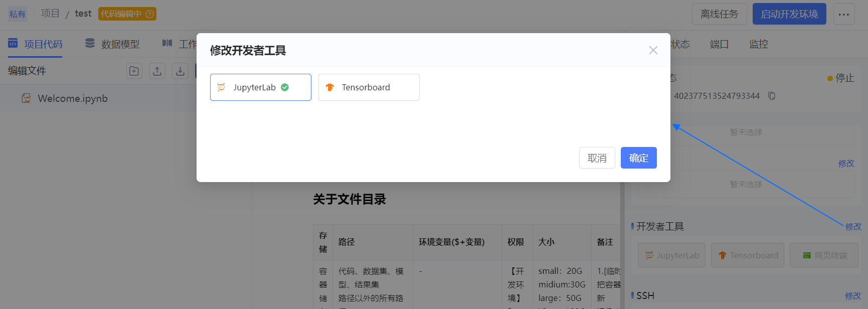Viewport: 868px width, 309px height.
Task: Click the download file icon
Action: click(x=180, y=71)
